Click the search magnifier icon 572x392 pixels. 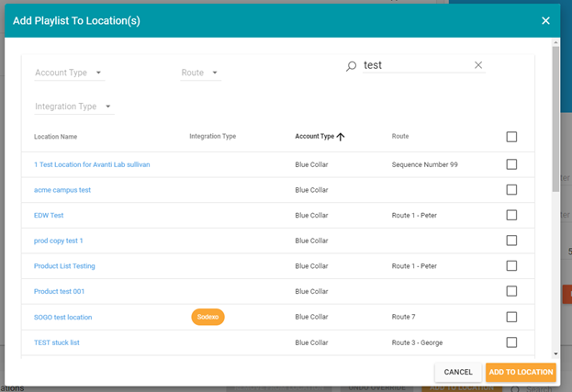[x=351, y=66]
